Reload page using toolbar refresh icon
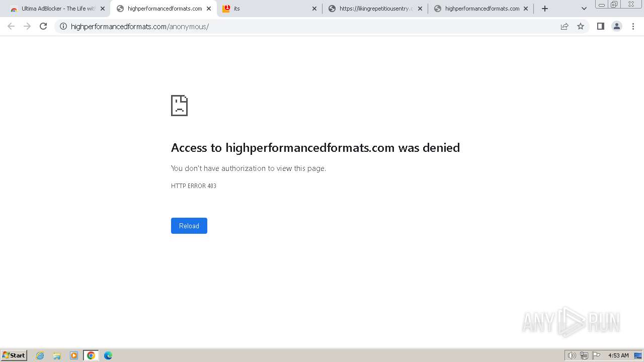 (43, 26)
